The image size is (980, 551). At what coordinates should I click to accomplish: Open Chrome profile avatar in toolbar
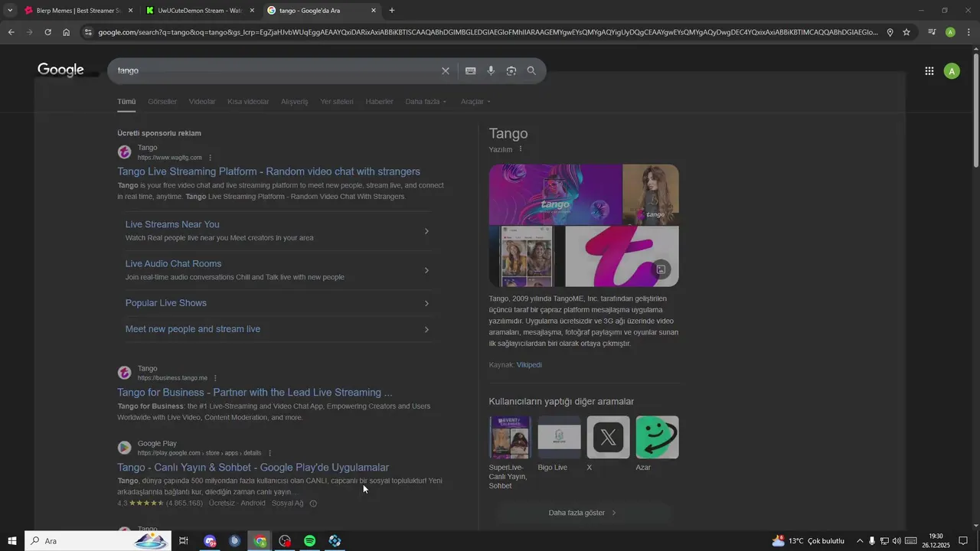[950, 32]
